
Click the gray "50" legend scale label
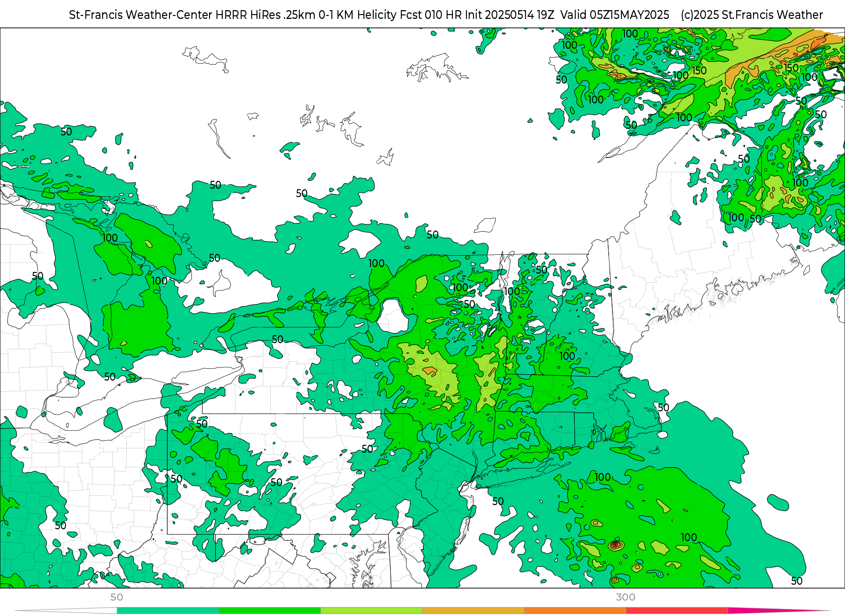coord(117,597)
